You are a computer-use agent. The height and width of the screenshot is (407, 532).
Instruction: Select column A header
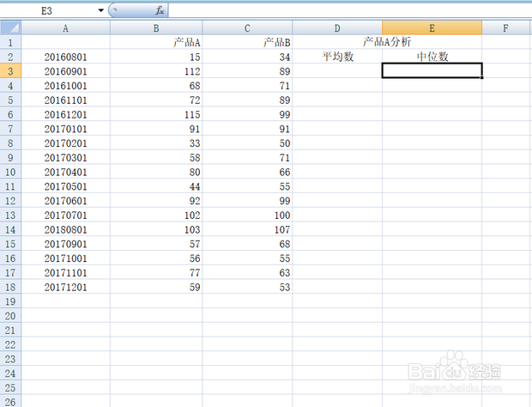66,28
